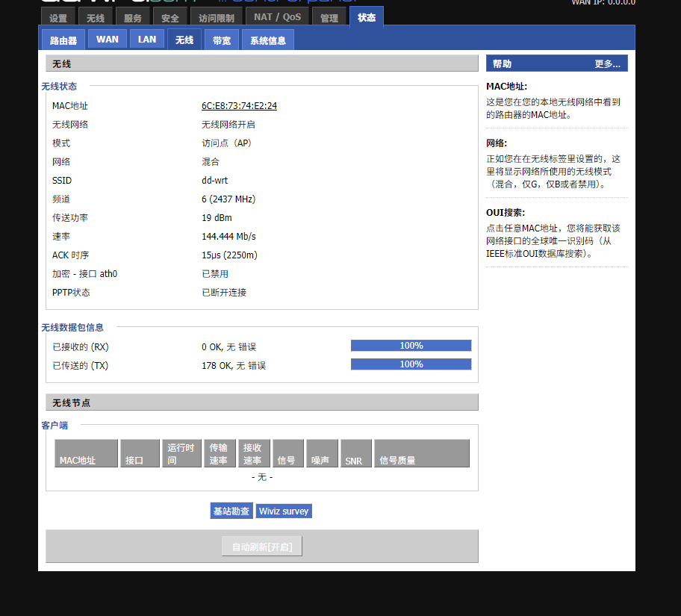Open the 设置 navigation tab
681x616 pixels.
pos(57,18)
